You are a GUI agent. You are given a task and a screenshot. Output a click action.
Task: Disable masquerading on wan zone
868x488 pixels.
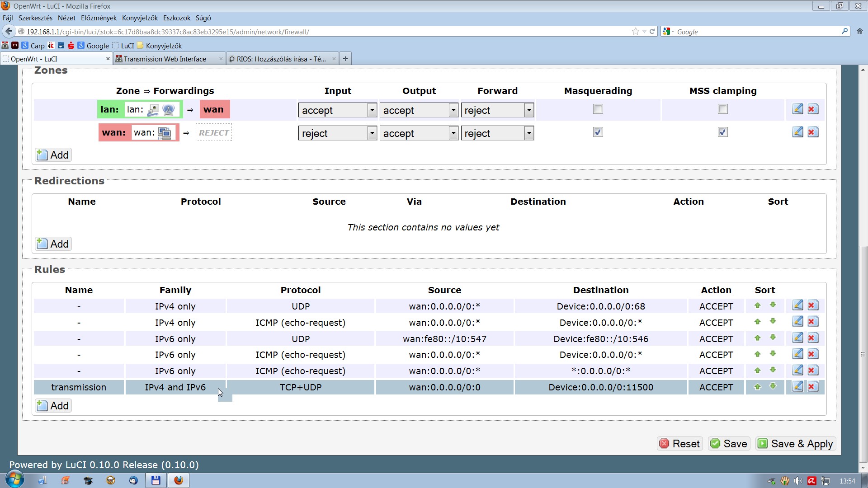coord(598,132)
